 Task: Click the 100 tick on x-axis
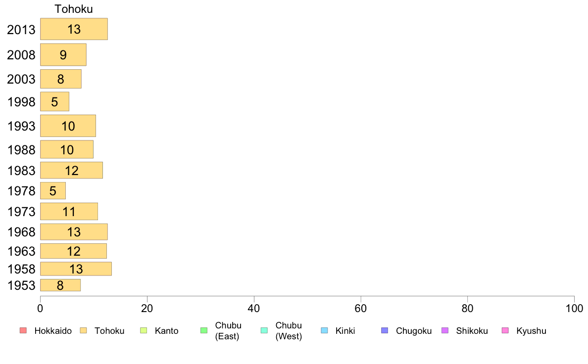[574, 308]
